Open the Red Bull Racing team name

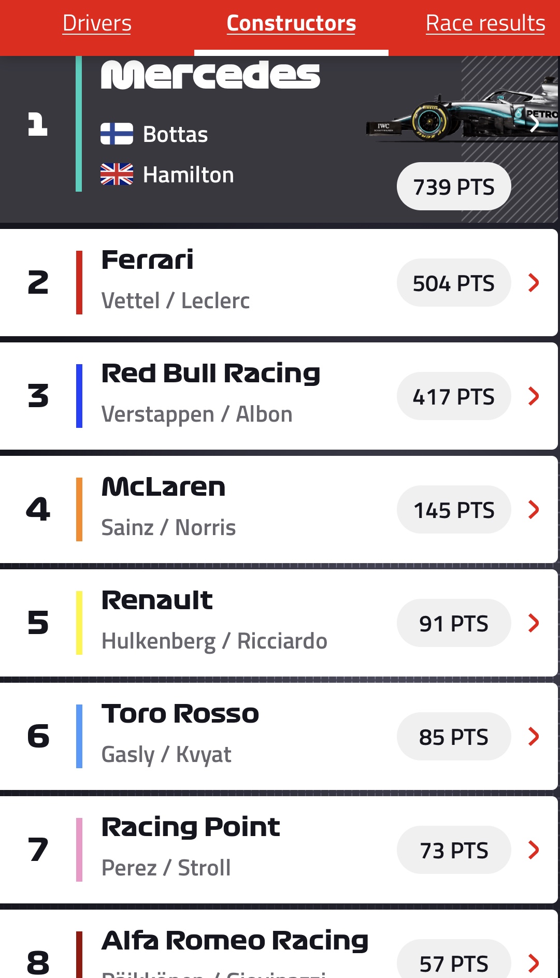[210, 374]
